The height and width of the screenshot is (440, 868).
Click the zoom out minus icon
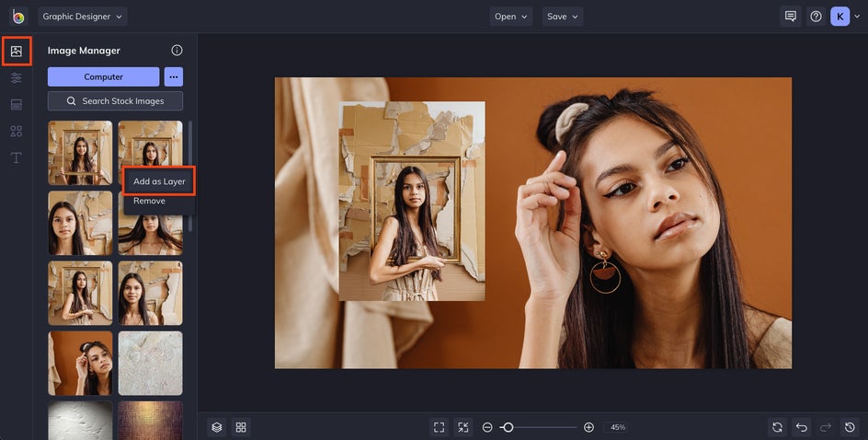pyautogui.click(x=487, y=427)
